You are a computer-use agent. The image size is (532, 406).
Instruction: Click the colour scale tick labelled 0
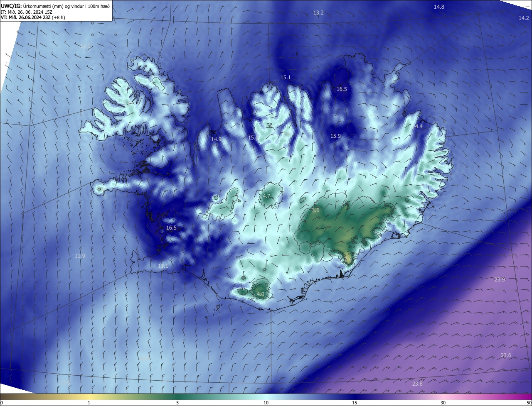[x=1, y=403]
